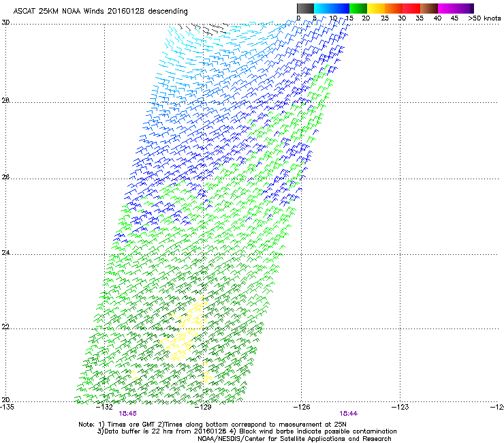Screen dimensions: 504x443
Task: Click the '>50 knots' legend label
Action: [484, 18]
